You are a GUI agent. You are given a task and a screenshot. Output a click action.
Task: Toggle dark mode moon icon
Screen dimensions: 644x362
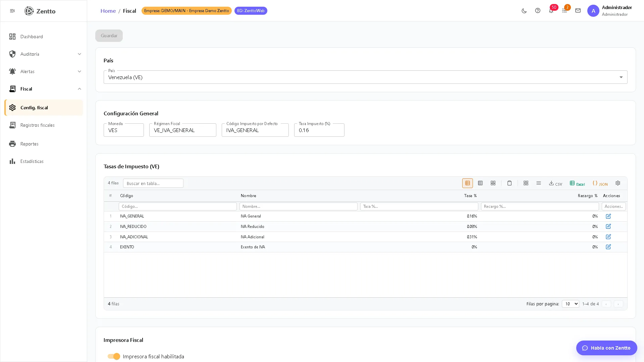524,11
